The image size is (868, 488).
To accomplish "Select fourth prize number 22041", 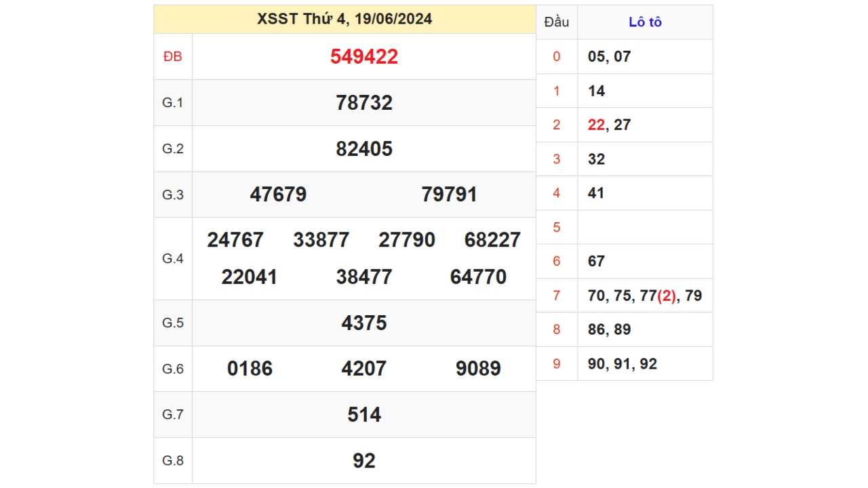I will click(250, 277).
